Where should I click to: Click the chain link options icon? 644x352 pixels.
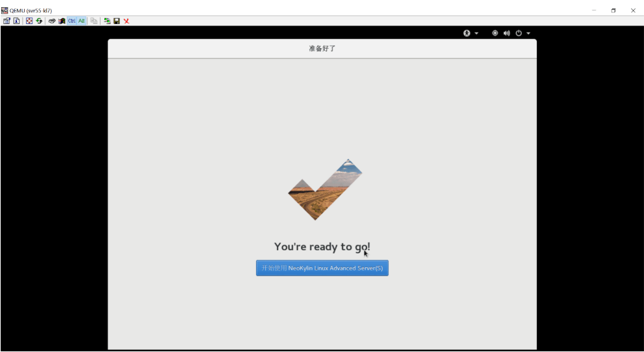[x=52, y=21]
